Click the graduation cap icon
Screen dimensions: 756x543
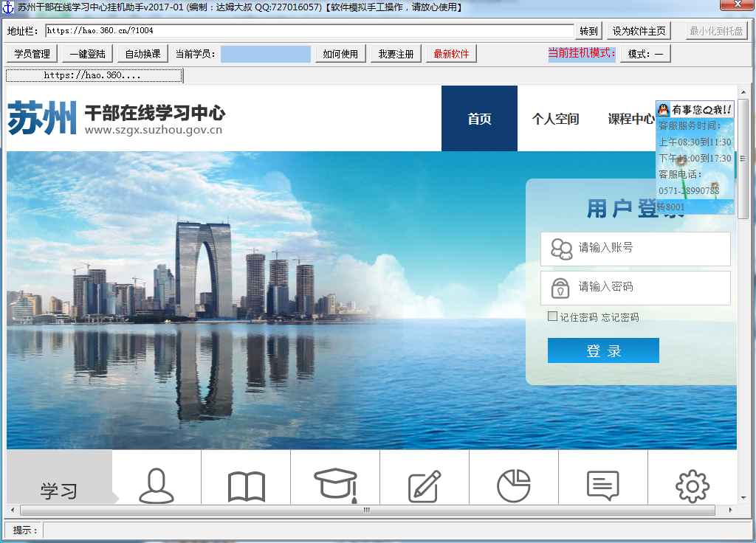(335, 485)
